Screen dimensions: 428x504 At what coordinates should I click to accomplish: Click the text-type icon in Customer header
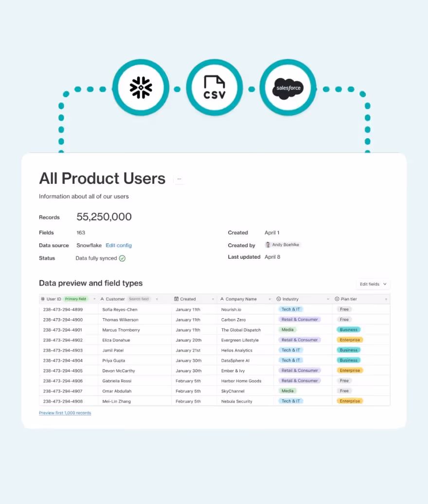(x=102, y=299)
